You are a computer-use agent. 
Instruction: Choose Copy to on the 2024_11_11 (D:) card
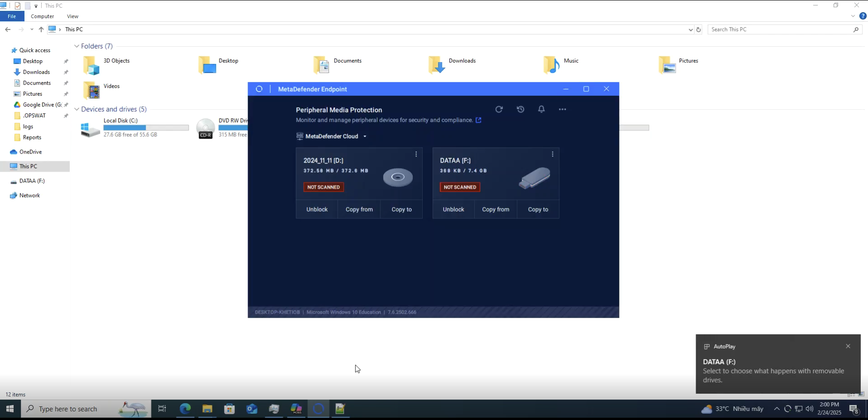401,209
